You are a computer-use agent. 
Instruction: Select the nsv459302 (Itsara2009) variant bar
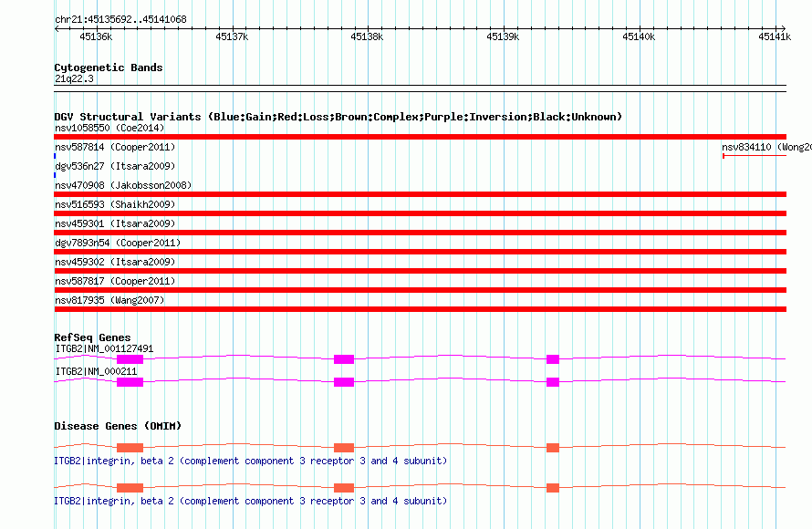tap(420, 271)
